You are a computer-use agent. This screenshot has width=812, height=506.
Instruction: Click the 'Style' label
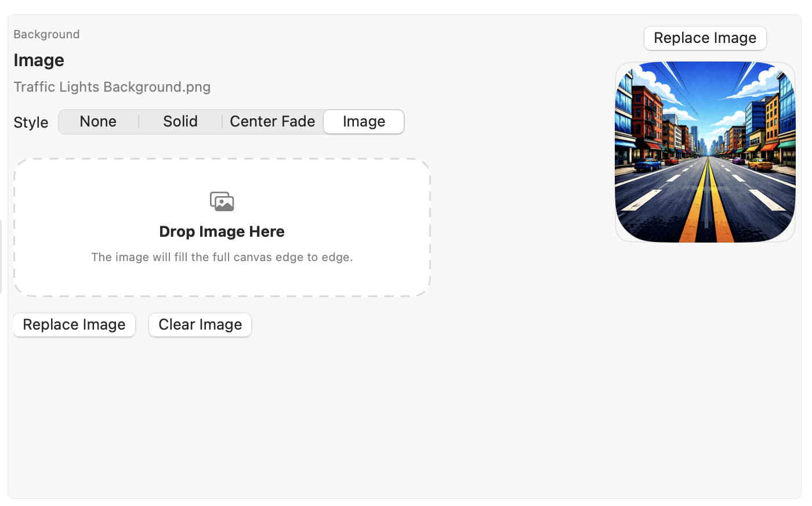pyautogui.click(x=31, y=122)
